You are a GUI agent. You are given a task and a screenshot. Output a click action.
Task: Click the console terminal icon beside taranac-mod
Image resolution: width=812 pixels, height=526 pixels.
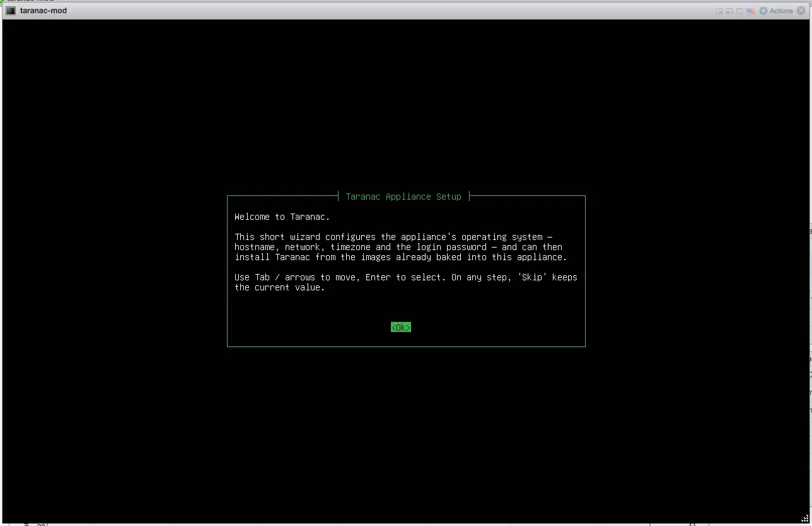point(11,11)
